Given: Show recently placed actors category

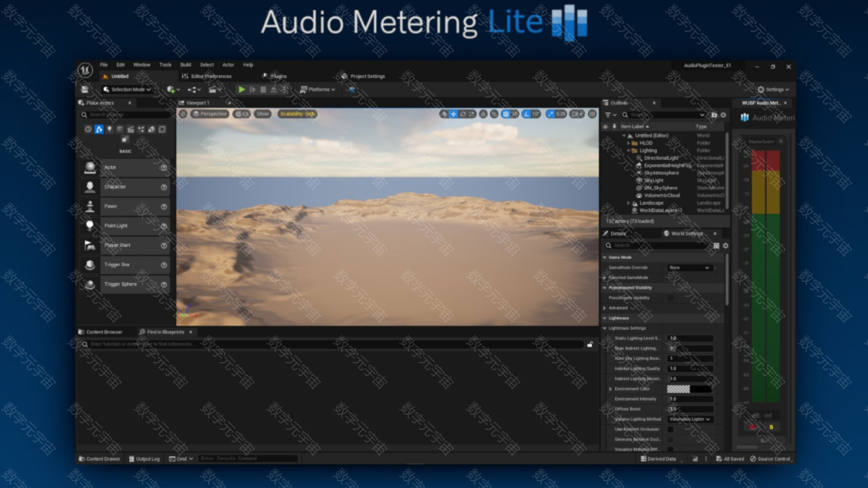Looking at the screenshot, I should [87, 129].
